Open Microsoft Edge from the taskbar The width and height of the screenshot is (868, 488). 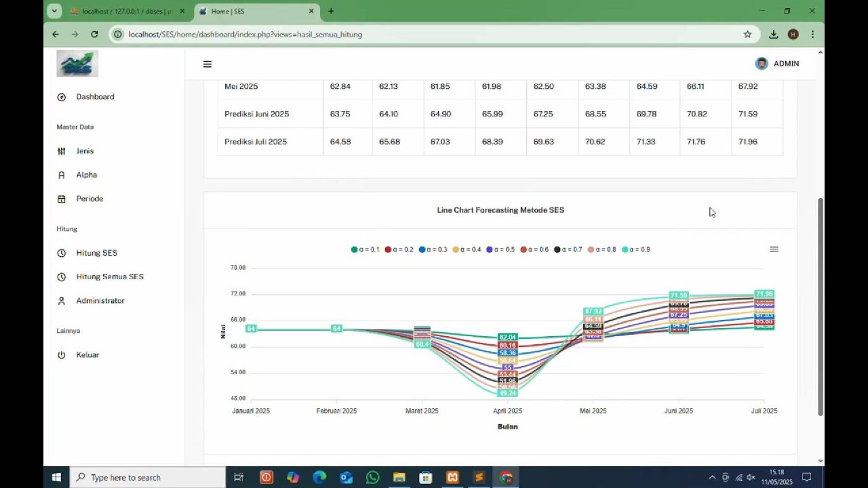(x=319, y=477)
